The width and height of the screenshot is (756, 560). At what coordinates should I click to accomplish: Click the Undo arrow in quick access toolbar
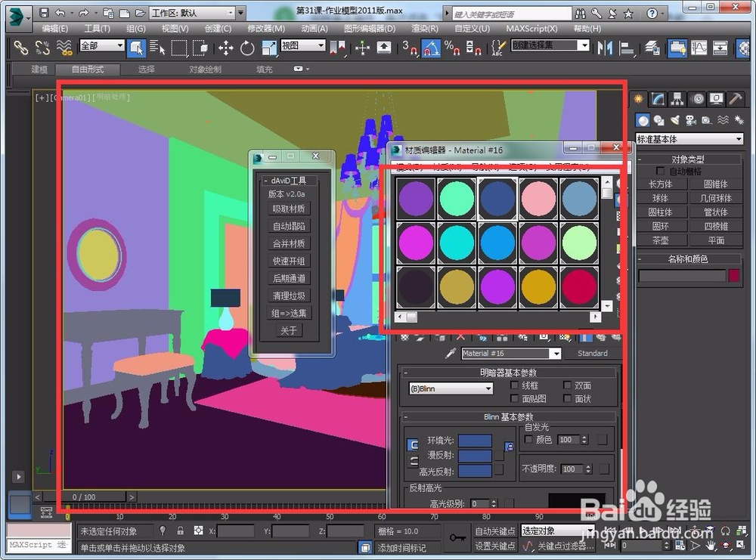[60, 13]
